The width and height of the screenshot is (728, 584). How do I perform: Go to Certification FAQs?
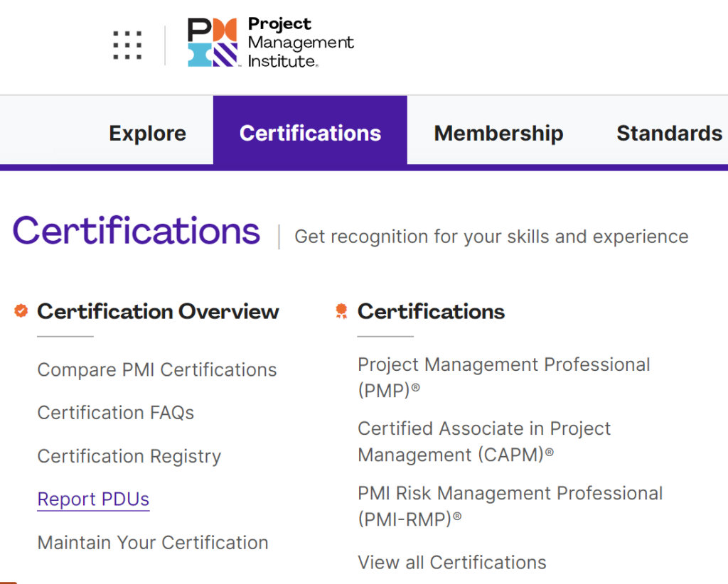coord(116,412)
